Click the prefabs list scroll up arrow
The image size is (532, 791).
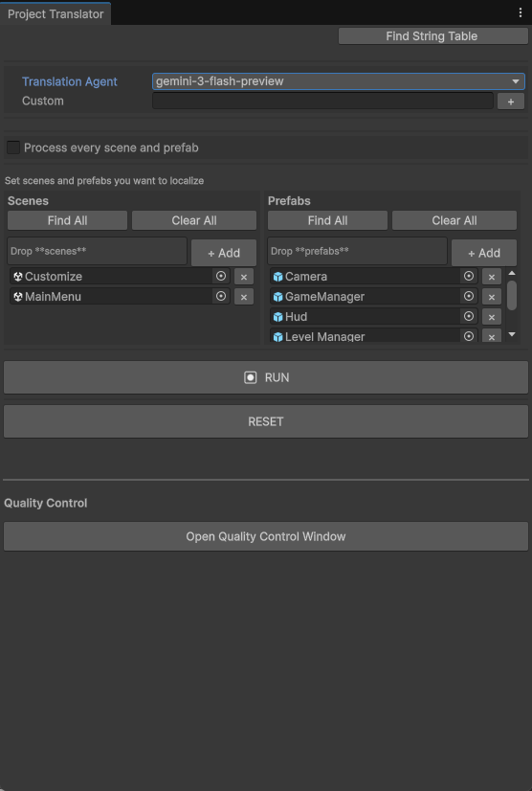(512, 273)
